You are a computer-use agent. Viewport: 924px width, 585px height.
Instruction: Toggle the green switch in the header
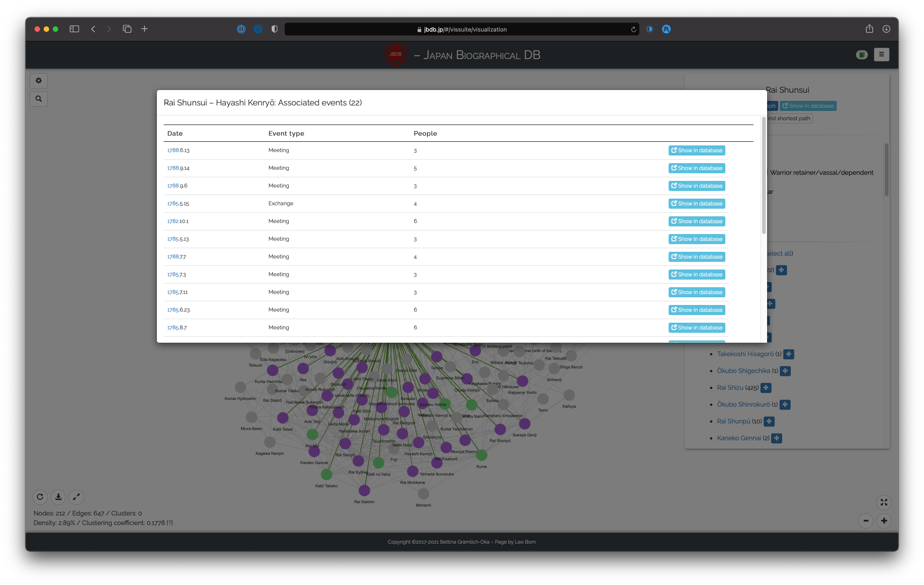861,55
